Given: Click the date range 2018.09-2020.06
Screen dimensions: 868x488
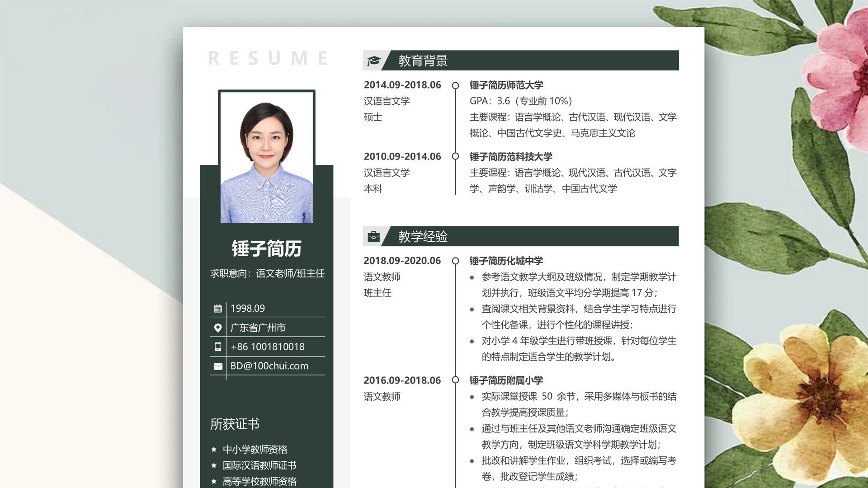Looking at the screenshot, I should point(402,261).
